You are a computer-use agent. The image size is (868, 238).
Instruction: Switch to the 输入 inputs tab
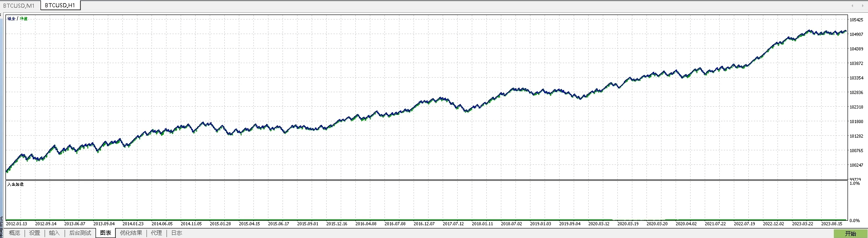pyautogui.click(x=54, y=233)
